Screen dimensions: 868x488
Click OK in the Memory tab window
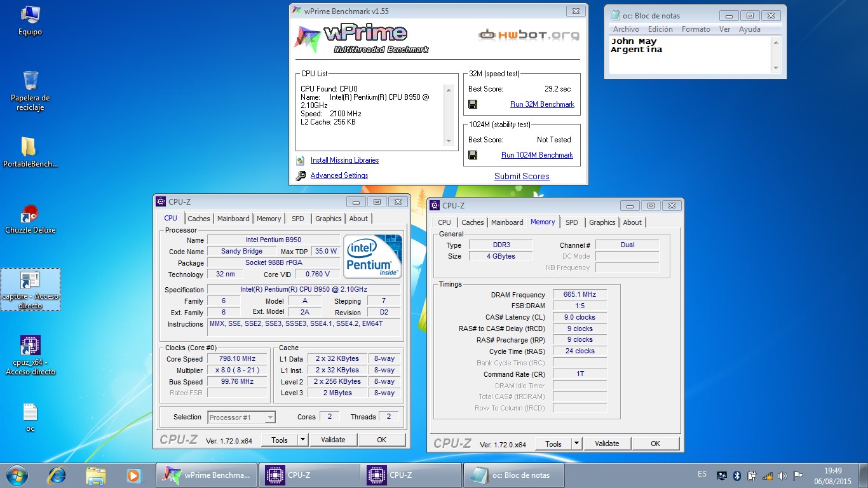point(655,444)
